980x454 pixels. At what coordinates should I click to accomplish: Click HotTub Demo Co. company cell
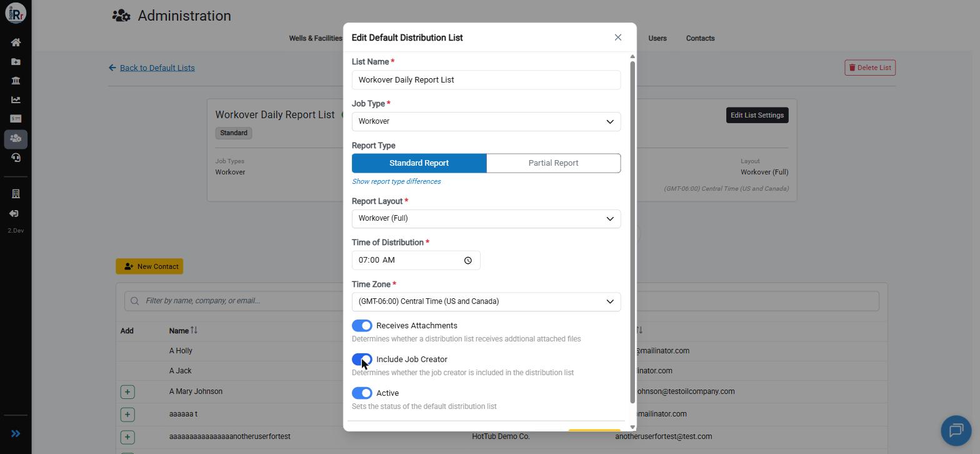501,436
